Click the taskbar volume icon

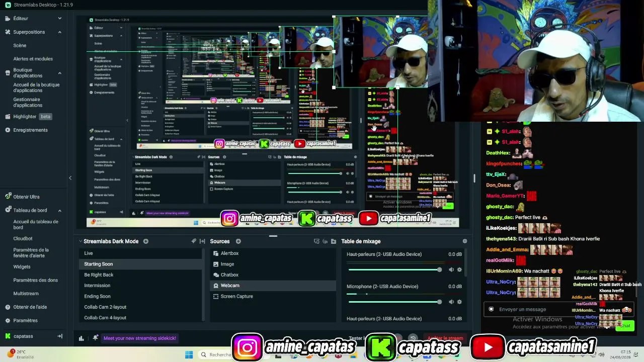click(601, 355)
